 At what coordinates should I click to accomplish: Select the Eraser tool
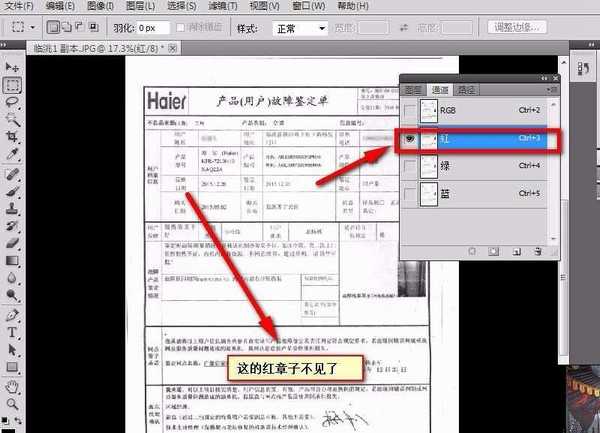[12, 243]
